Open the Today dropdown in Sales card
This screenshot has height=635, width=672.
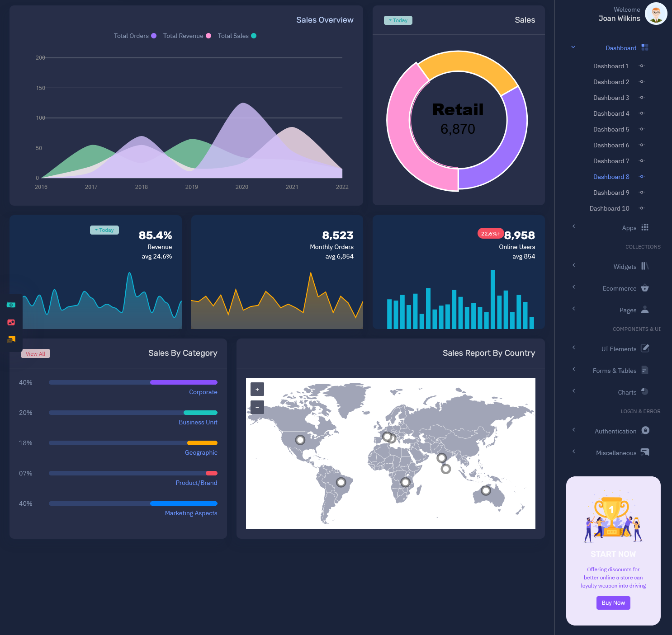pyautogui.click(x=398, y=20)
